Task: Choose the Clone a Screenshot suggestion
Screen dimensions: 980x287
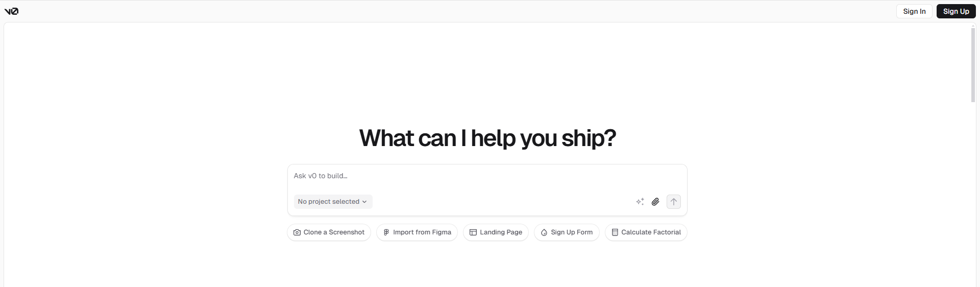Action: (329, 232)
